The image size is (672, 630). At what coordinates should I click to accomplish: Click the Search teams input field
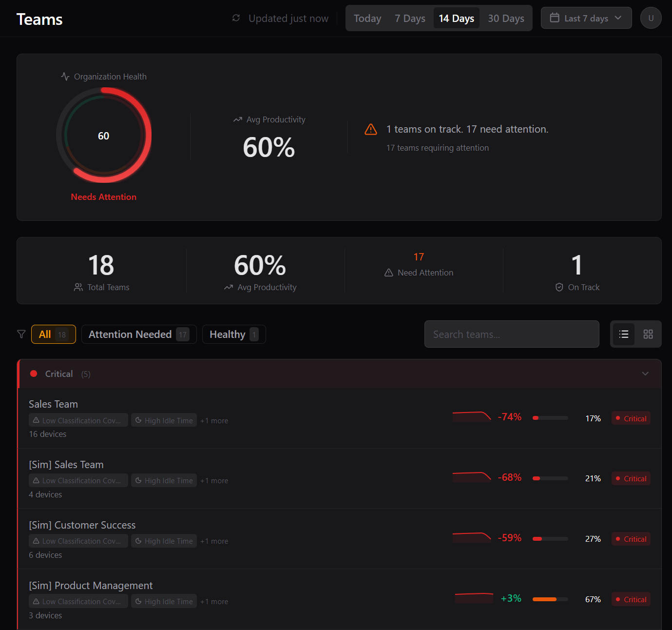[511, 334]
